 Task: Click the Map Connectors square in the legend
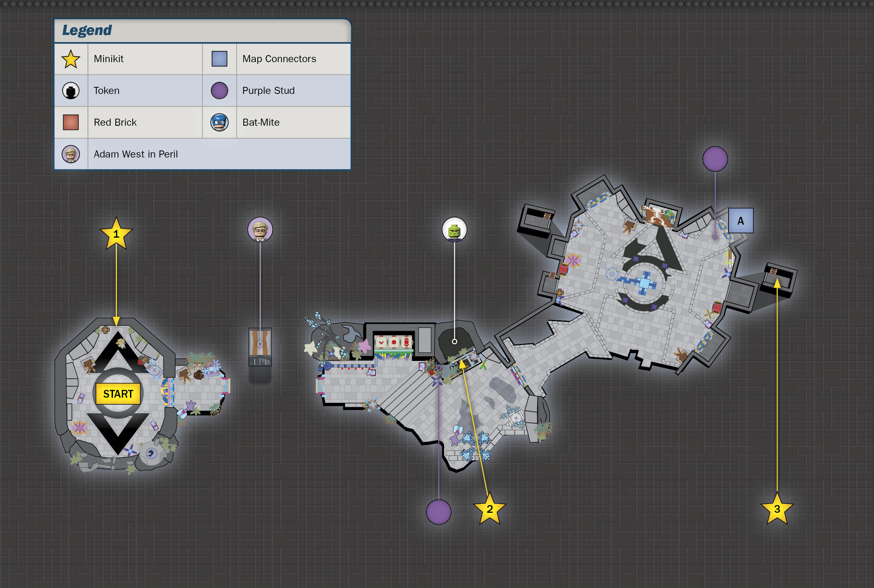219,59
